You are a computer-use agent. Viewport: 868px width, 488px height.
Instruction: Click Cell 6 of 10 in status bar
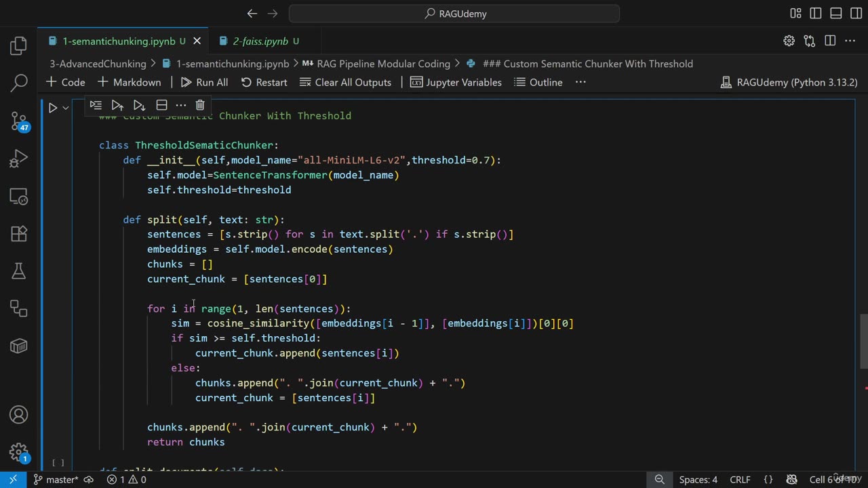pos(835,479)
